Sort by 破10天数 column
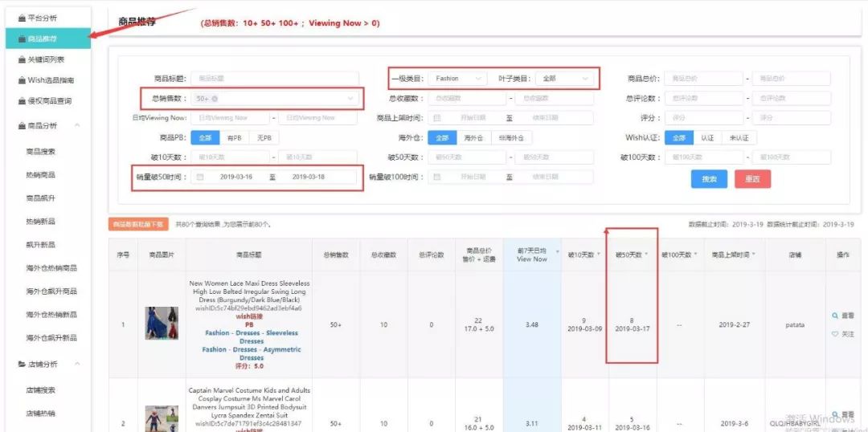 (599, 255)
